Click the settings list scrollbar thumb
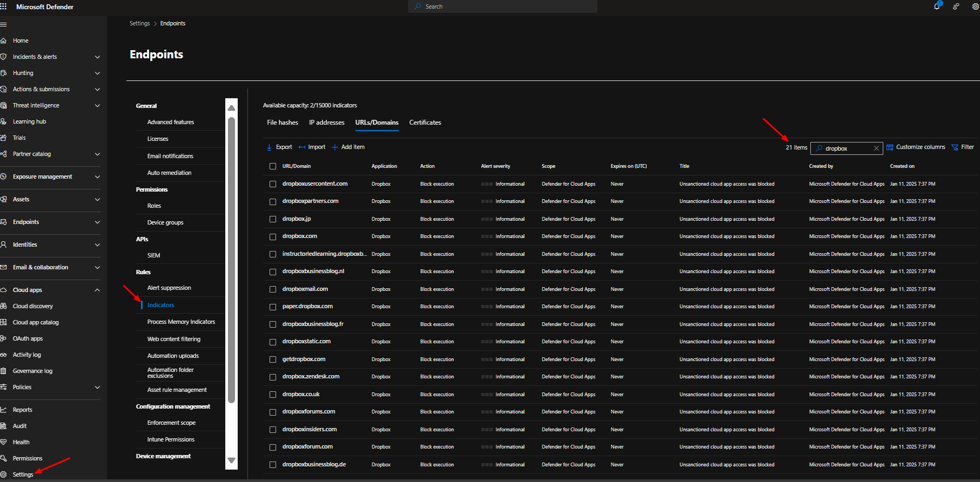Viewport: 980px width, 482px height. tap(232, 260)
